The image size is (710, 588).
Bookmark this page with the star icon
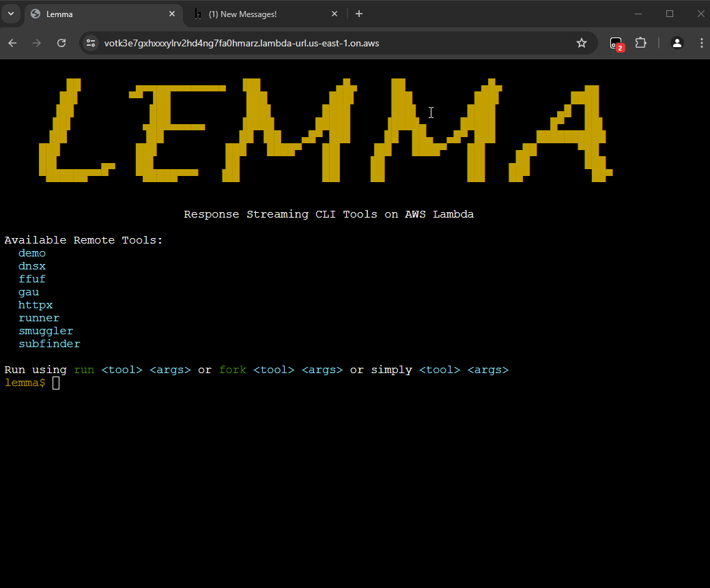click(581, 43)
